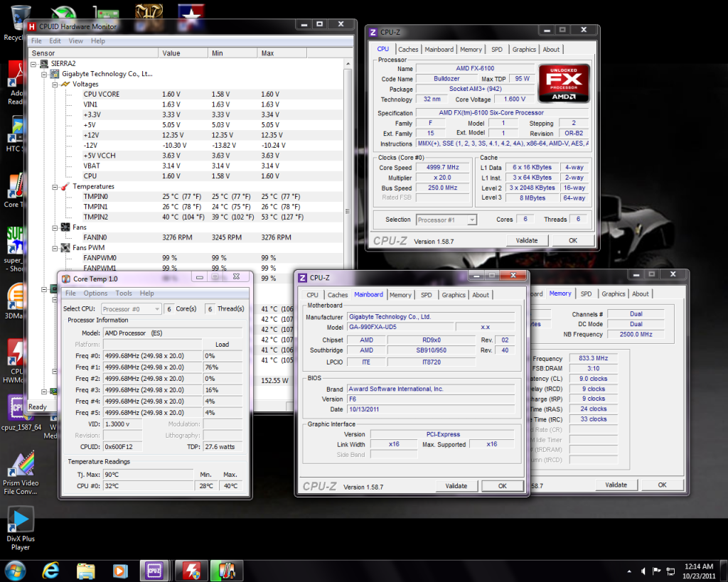Click the Temperatures thermometer icon
The height and width of the screenshot is (582, 728).
pos(65,187)
